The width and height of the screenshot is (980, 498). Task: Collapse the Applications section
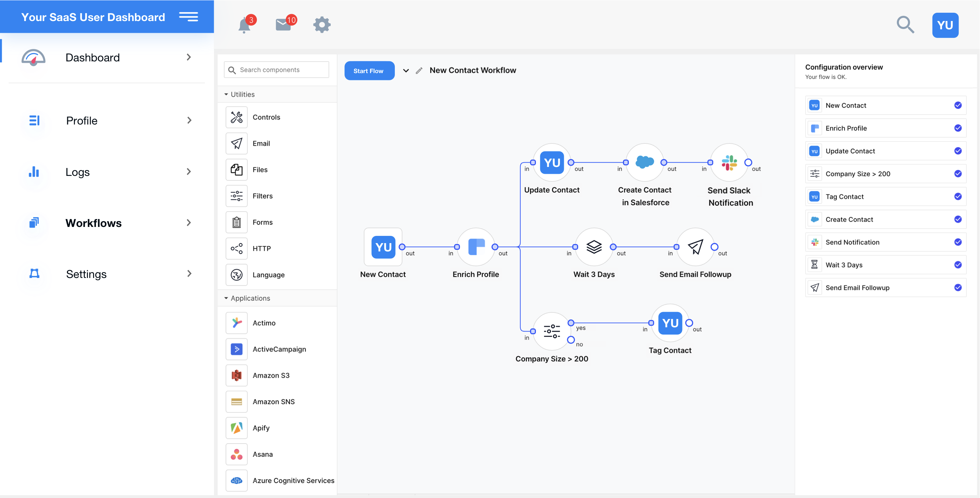(x=226, y=298)
